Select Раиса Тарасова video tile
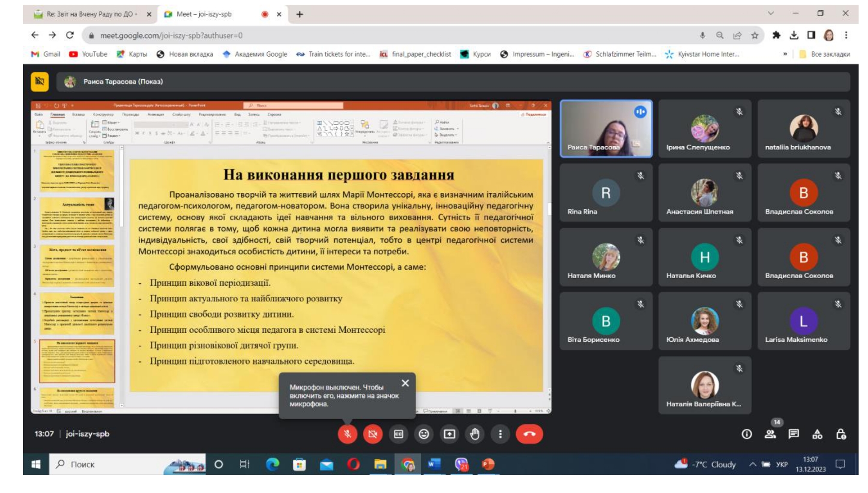 tap(606, 129)
